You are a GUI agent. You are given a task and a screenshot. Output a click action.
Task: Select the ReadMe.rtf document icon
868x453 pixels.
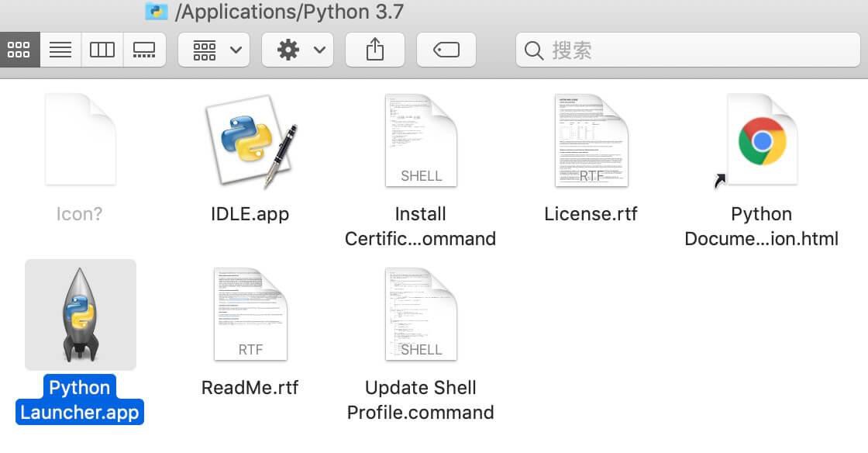pyautogui.click(x=250, y=314)
